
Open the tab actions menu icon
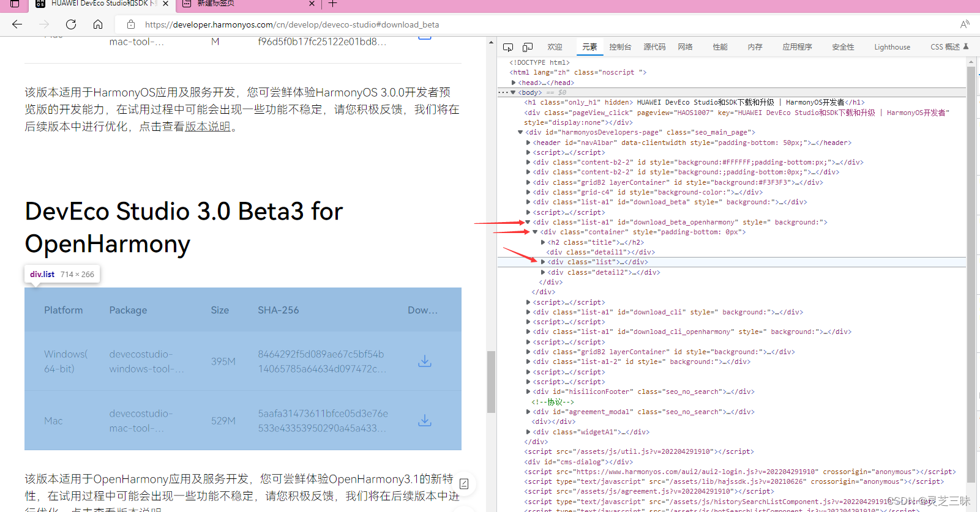point(15,4)
